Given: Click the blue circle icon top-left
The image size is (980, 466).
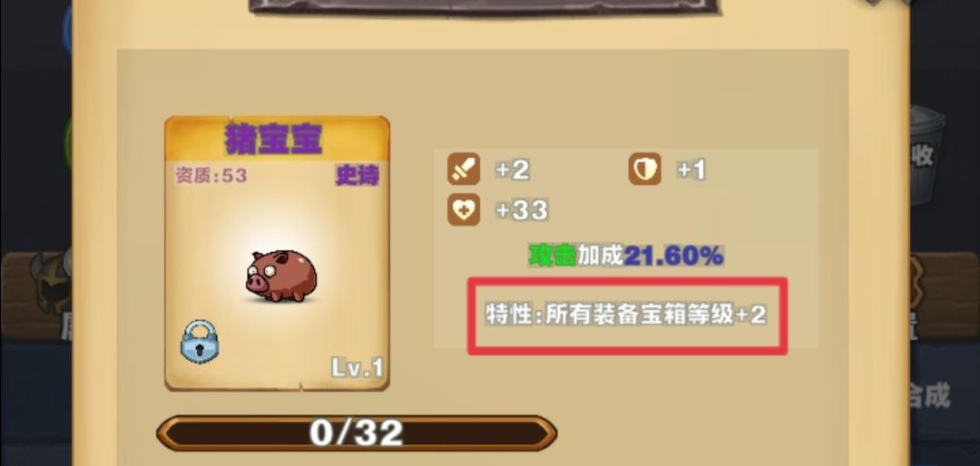Looking at the screenshot, I should tap(67, 29).
